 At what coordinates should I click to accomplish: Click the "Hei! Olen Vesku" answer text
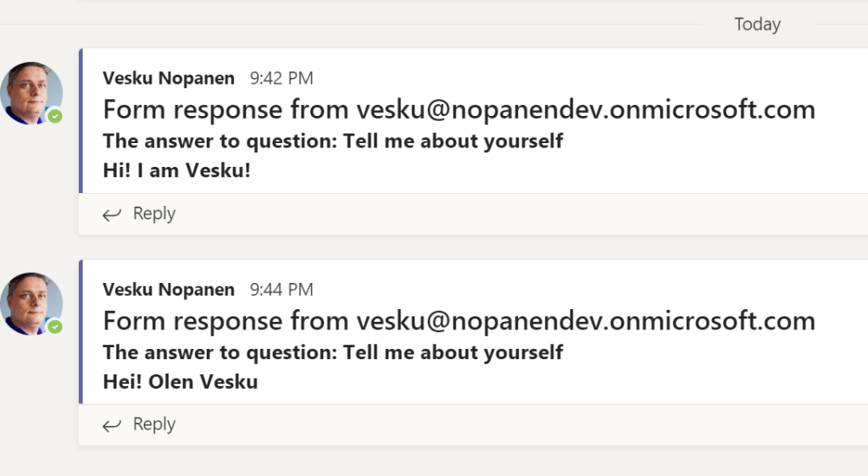click(180, 381)
